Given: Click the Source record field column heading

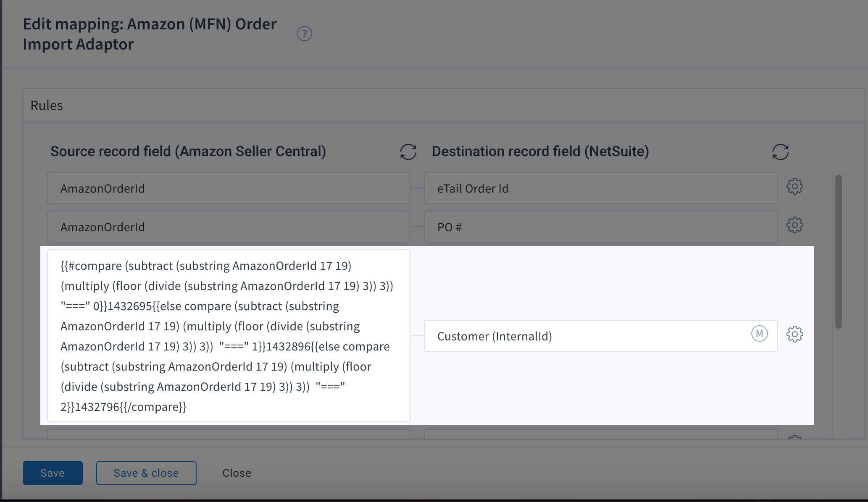Looking at the screenshot, I should (188, 152).
